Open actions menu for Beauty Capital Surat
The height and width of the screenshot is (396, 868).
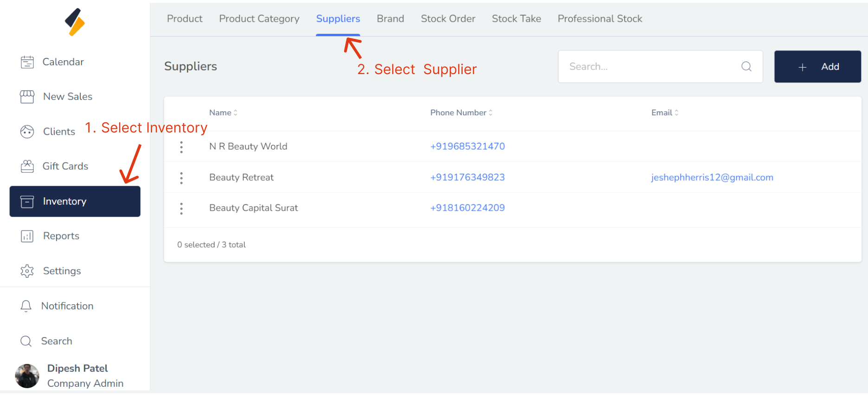click(181, 208)
